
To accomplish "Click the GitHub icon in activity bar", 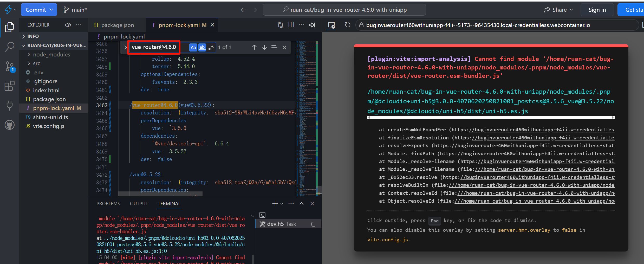I will [x=10, y=125].
